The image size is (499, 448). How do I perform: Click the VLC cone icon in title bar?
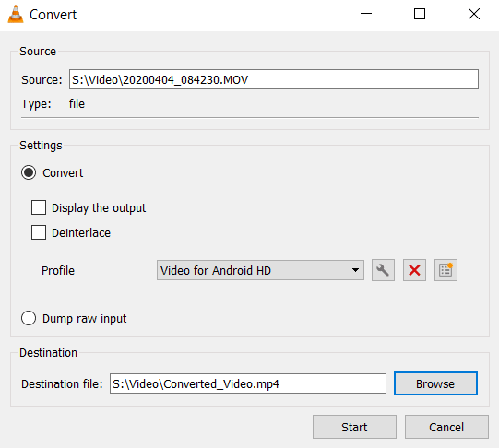pos(16,15)
